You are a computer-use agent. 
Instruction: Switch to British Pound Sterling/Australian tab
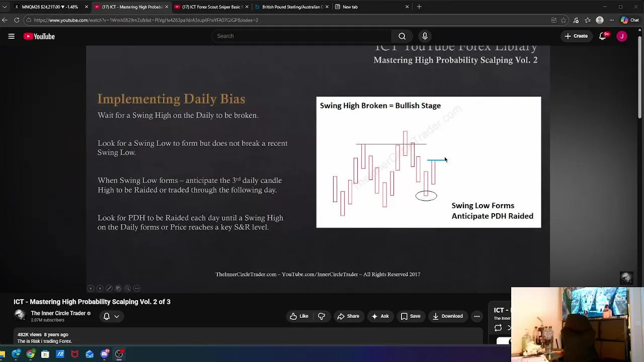tap(291, 7)
